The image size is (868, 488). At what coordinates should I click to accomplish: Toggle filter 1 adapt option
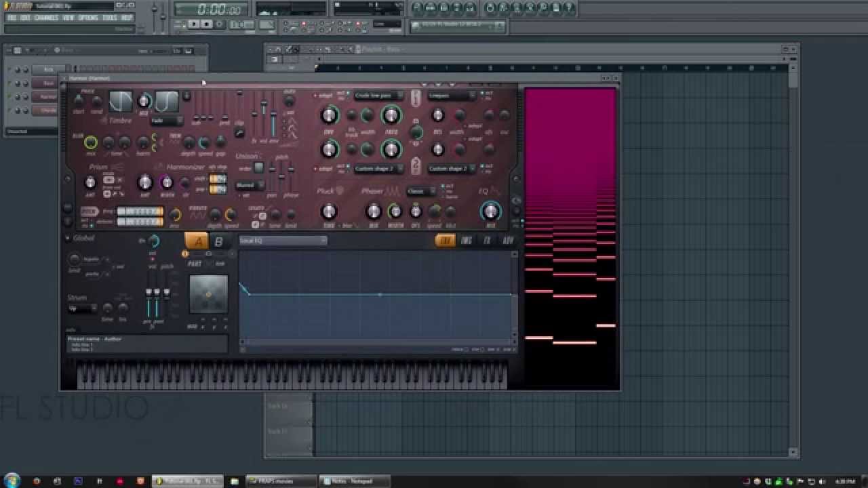tap(322, 96)
